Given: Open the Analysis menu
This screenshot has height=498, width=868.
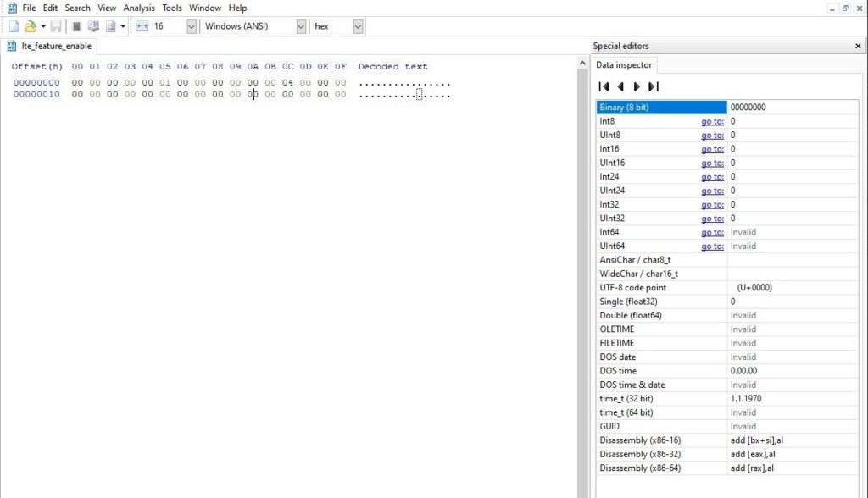Looking at the screenshot, I should pyautogui.click(x=139, y=8).
